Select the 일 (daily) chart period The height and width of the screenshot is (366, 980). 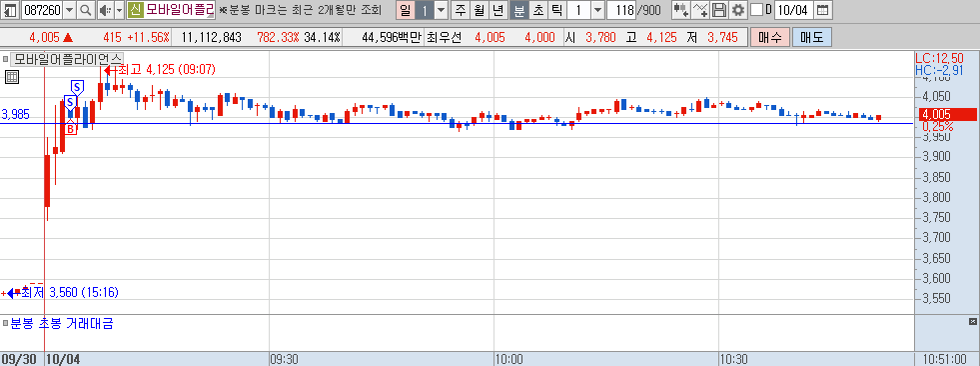406,9
